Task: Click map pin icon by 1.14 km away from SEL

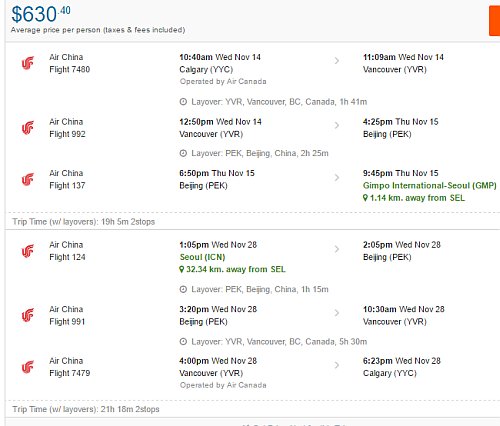Action: pos(365,198)
